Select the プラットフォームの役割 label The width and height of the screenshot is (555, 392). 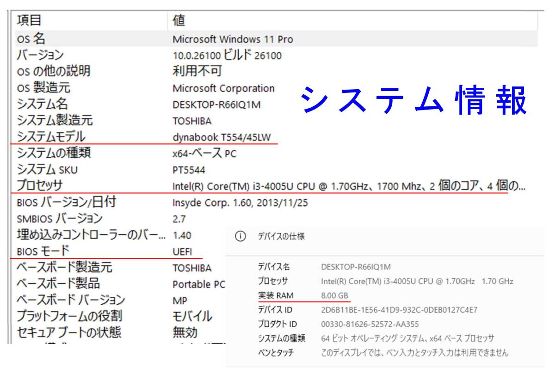[x=69, y=317]
